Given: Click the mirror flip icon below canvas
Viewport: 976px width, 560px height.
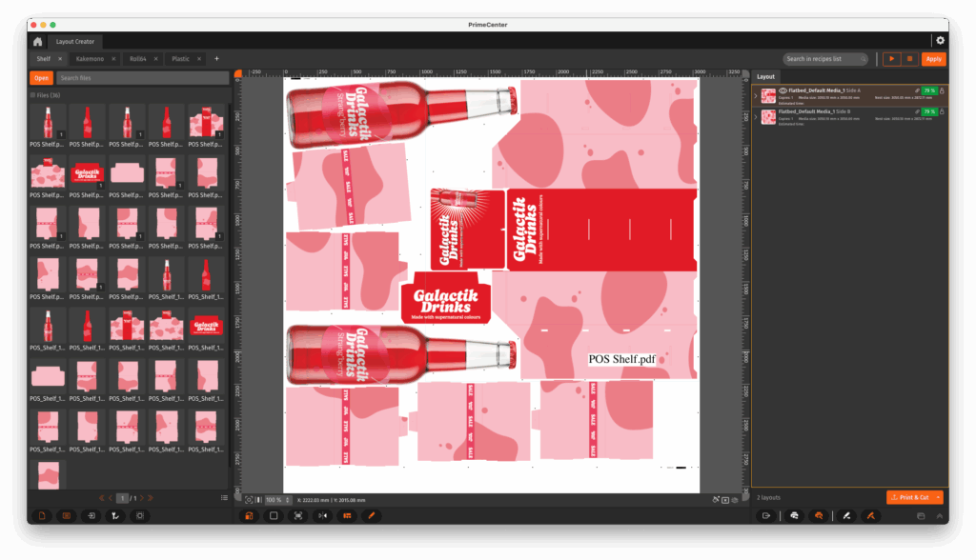Looking at the screenshot, I should [x=322, y=515].
